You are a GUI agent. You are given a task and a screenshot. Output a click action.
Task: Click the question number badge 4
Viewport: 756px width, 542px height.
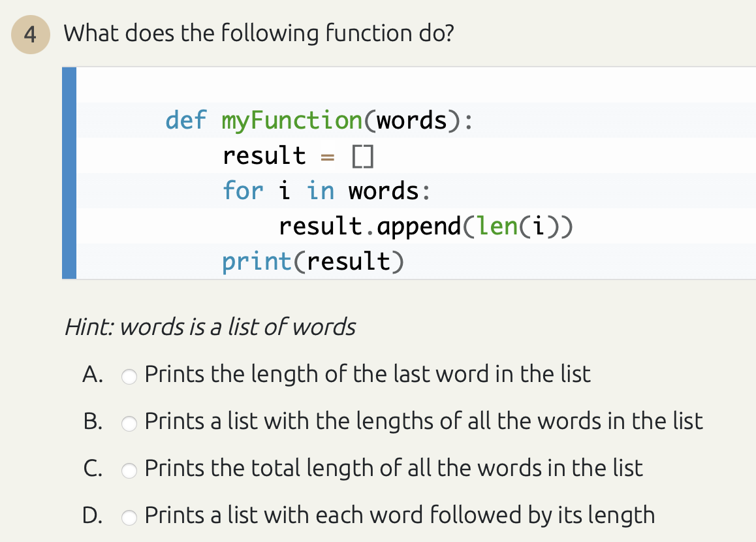tap(31, 34)
